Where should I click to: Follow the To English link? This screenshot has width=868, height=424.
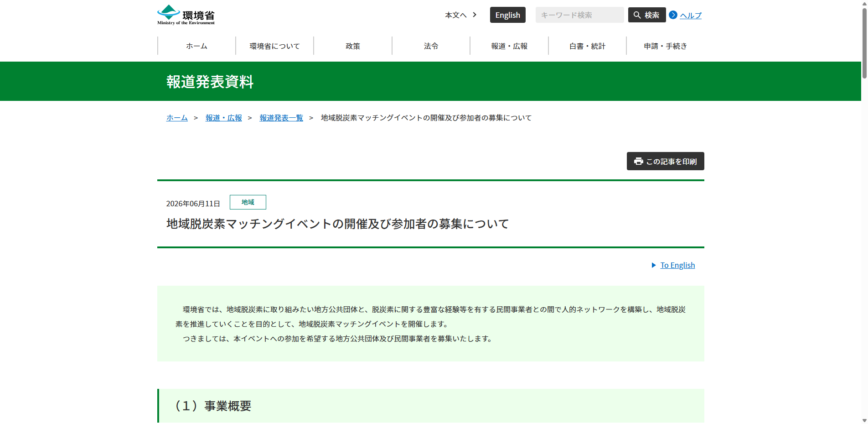tap(677, 265)
